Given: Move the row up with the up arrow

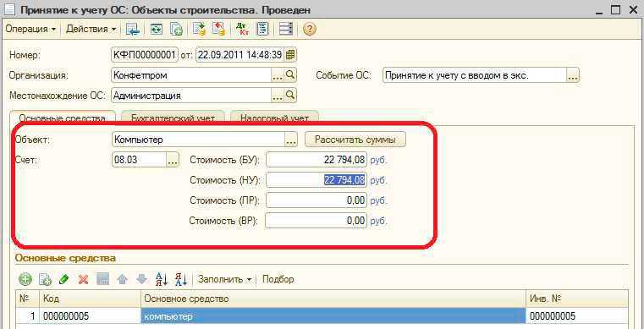Looking at the screenshot, I should pos(123,279).
